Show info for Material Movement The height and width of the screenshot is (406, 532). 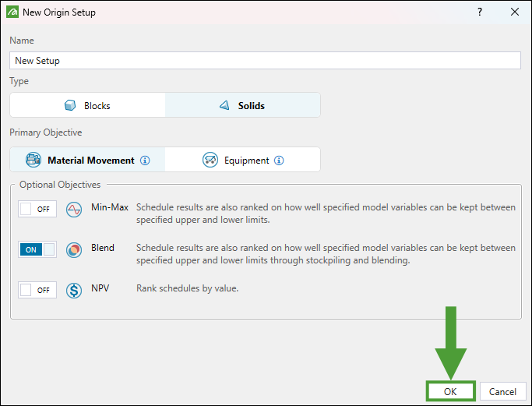pos(145,161)
